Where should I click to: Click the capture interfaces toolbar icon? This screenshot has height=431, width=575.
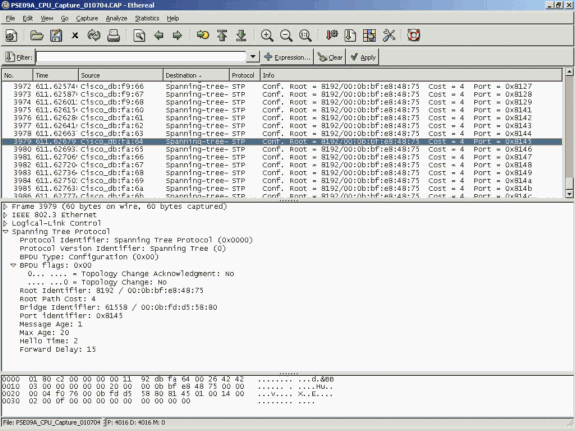[x=11, y=36]
